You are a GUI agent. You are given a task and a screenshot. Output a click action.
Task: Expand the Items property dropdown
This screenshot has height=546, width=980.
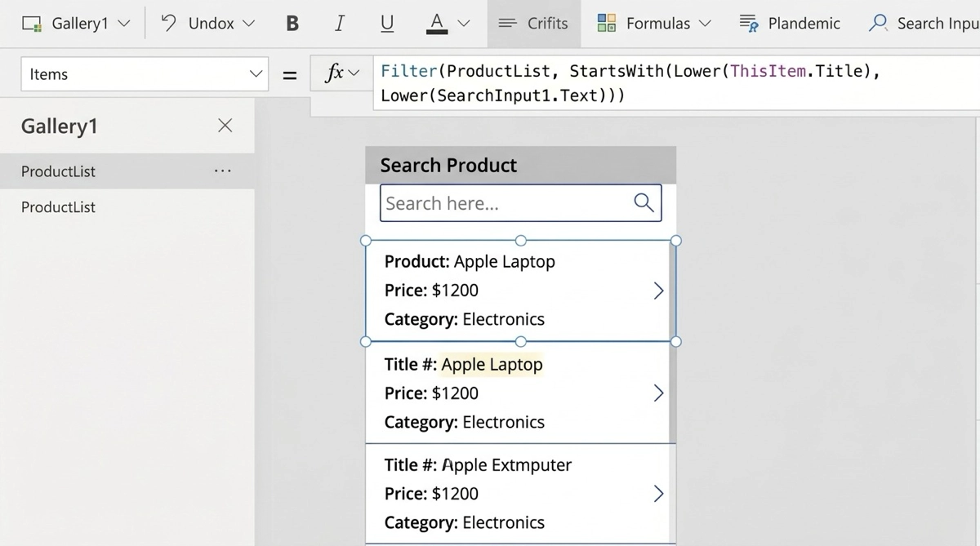256,74
